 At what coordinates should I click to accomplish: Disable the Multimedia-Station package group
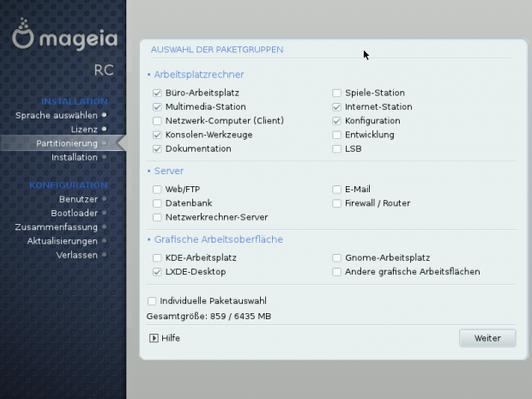(x=157, y=107)
